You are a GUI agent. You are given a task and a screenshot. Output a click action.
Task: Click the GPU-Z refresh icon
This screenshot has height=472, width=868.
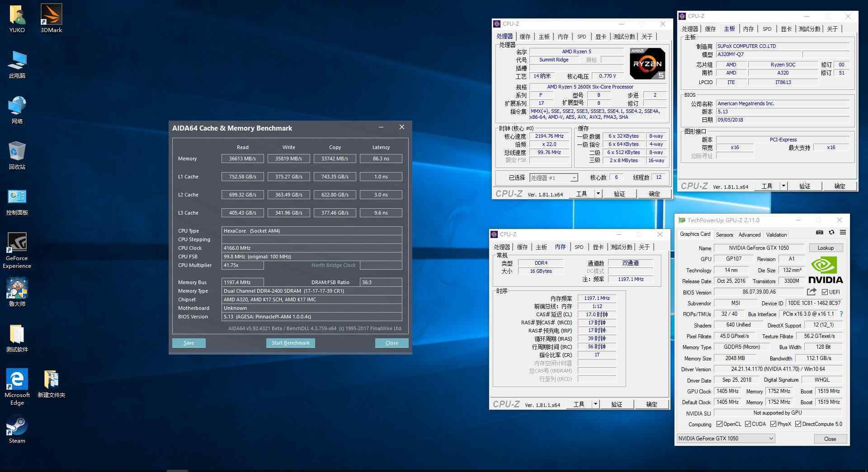coord(831,232)
